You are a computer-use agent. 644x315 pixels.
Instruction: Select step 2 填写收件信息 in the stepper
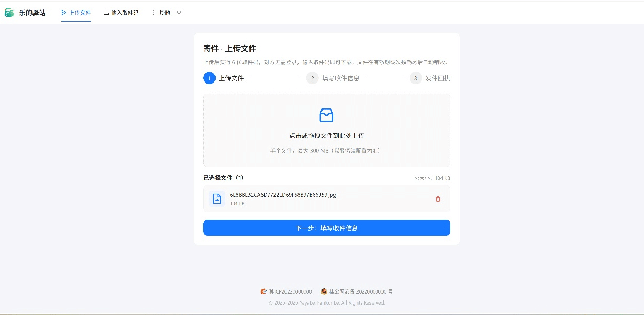tap(333, 78)
